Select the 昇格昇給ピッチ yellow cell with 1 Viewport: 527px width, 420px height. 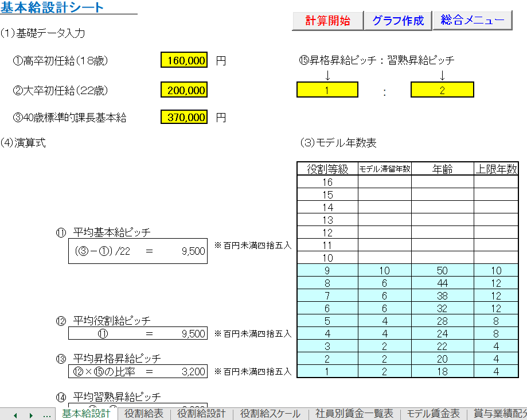(327, 90)
